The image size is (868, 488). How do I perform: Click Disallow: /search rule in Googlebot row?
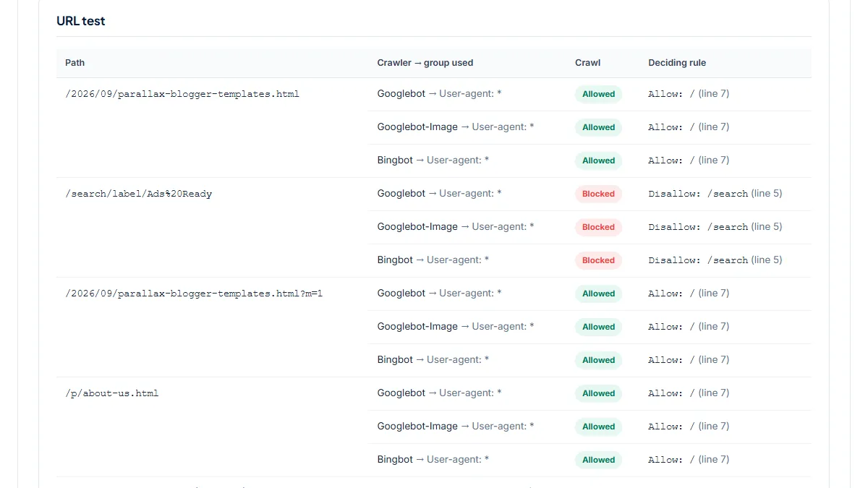(x=715, y=194)
